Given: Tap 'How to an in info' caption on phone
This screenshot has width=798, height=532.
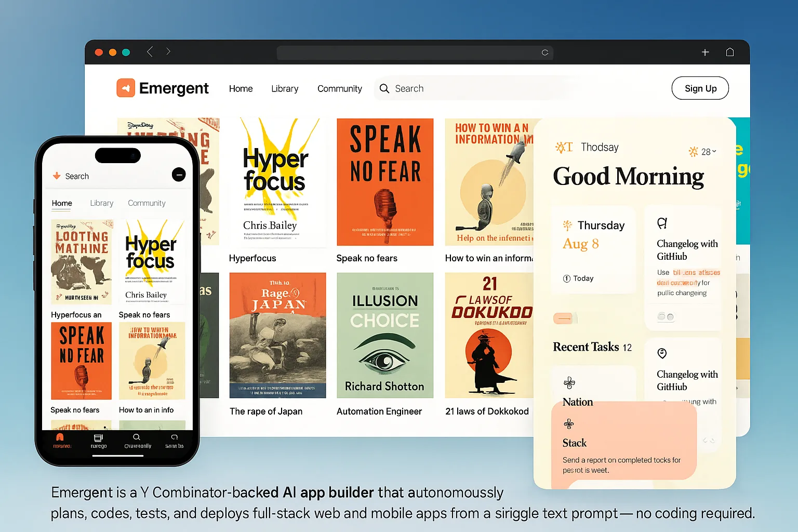Looking at the screenshot, I should click(x=146, y=410).
